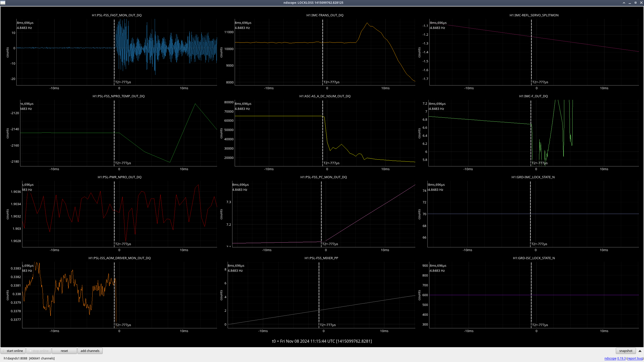Click the shade arrow icon in title bar
The width and height of the screenshot is (644, 362).
[x=624, y=3]
